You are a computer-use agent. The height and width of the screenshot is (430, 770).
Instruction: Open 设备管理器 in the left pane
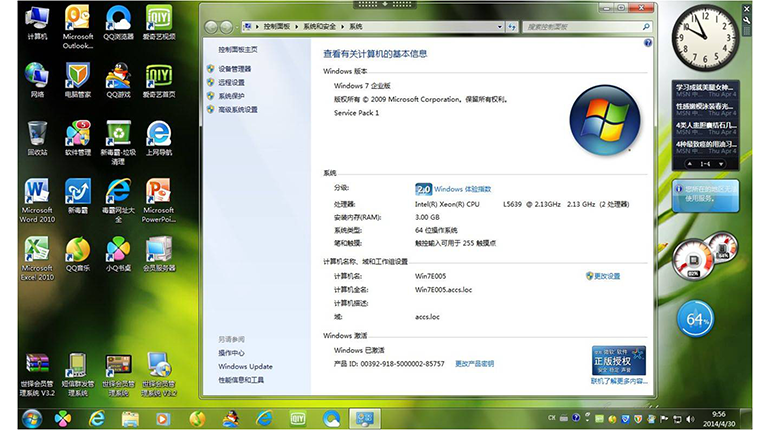235,69
